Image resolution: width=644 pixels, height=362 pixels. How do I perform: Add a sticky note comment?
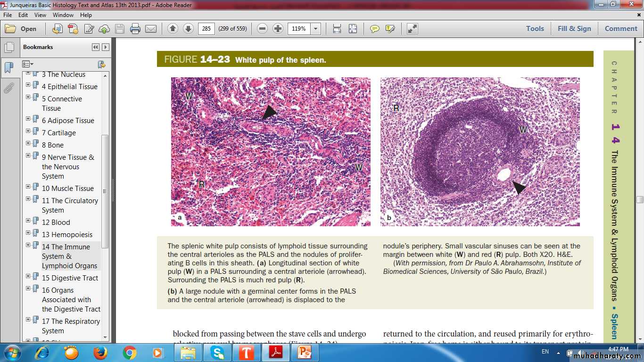click(374, 29)
